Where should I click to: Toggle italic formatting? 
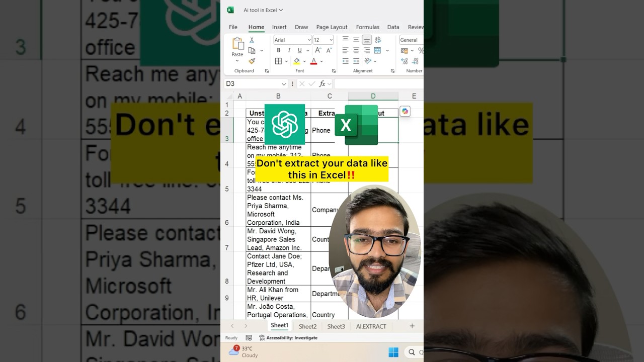pyautogui.click(x=289, y=50)
